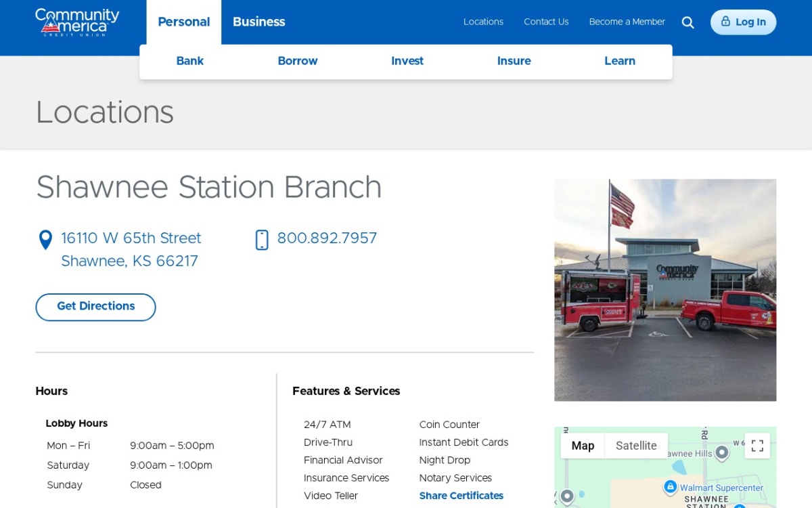Viewport: 812px width, 508px height.
Task: Click the Insurance Services feature text
Action: [346, 478]
